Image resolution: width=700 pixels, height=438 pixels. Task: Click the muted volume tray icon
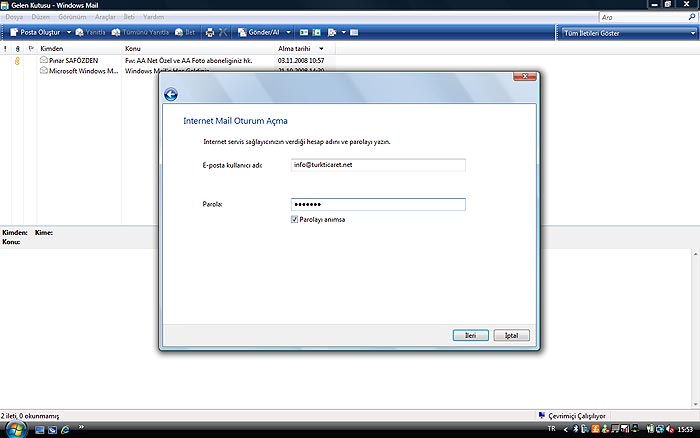click(670, 429)
